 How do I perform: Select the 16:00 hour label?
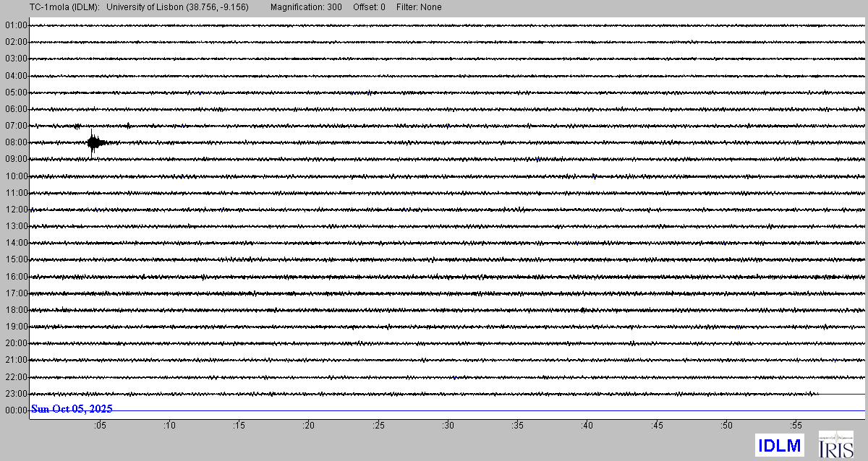click(15, 277)
